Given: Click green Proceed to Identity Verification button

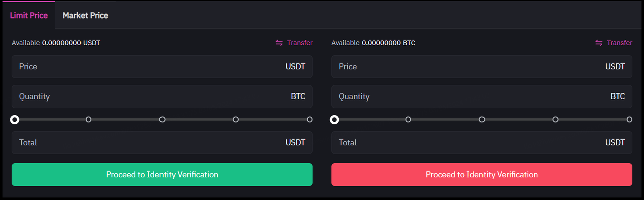Looking at the screenshot, I should [x=162, y=175].
